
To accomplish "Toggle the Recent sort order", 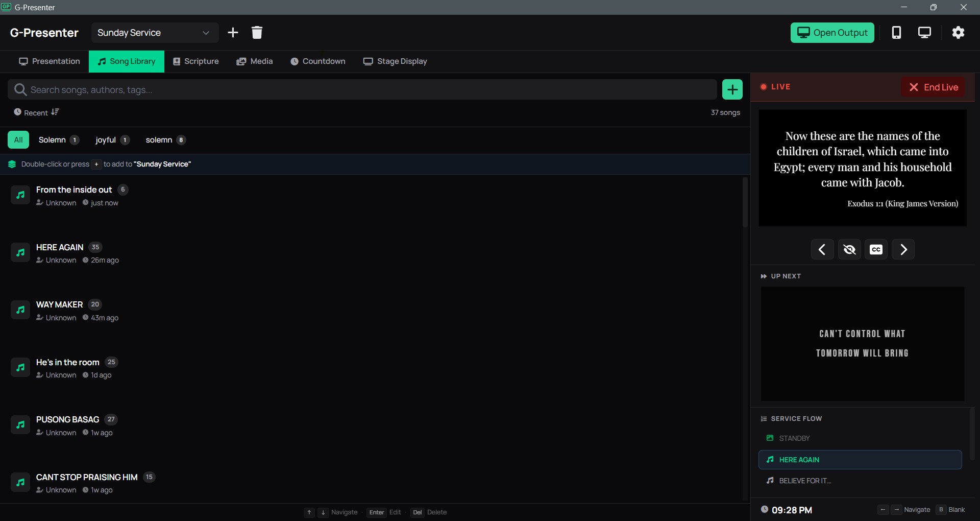I will click(x=35, y=112).
